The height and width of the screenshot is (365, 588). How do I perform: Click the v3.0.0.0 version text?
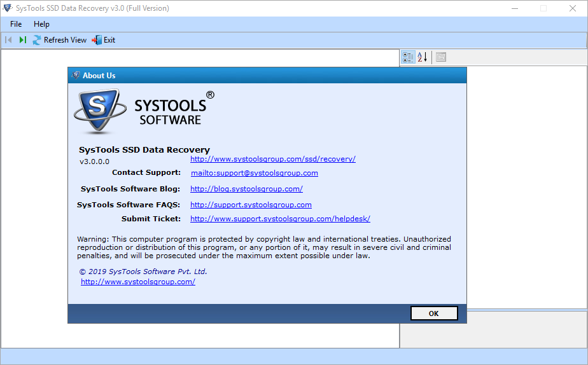(94, 162)
